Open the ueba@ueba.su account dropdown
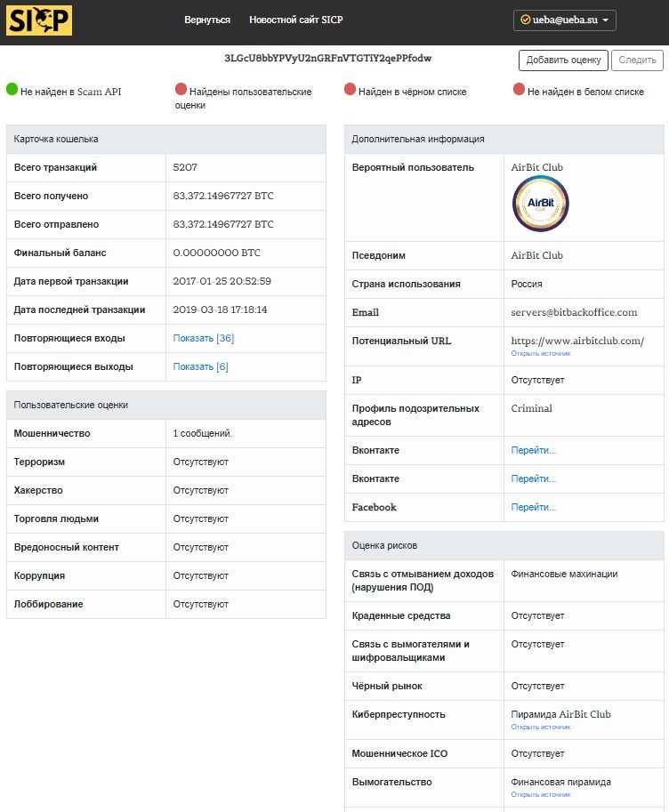 565,20
